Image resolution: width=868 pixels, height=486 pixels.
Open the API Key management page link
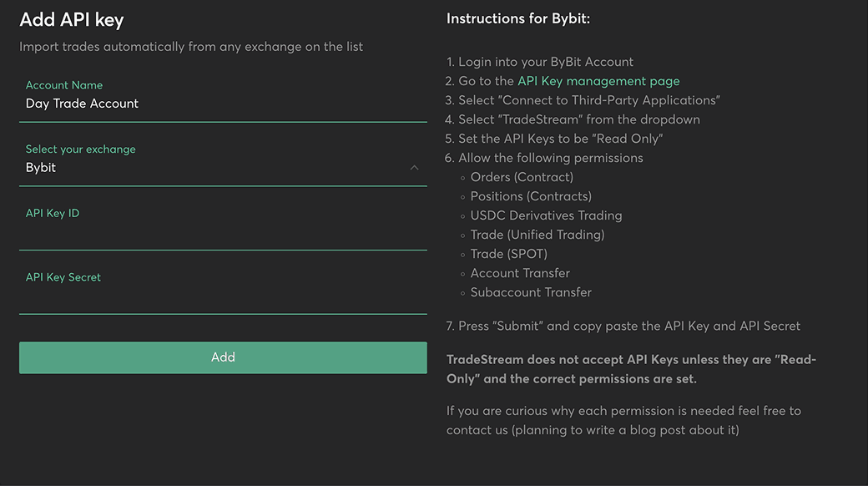(598, 81)
